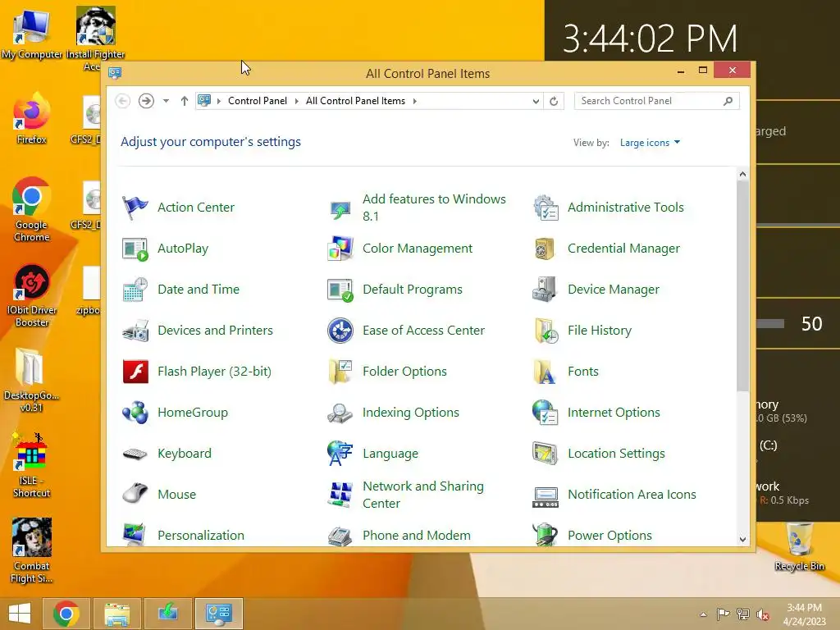
Task: Select the Firefox desktop shortcut
Action: (32, 119)
